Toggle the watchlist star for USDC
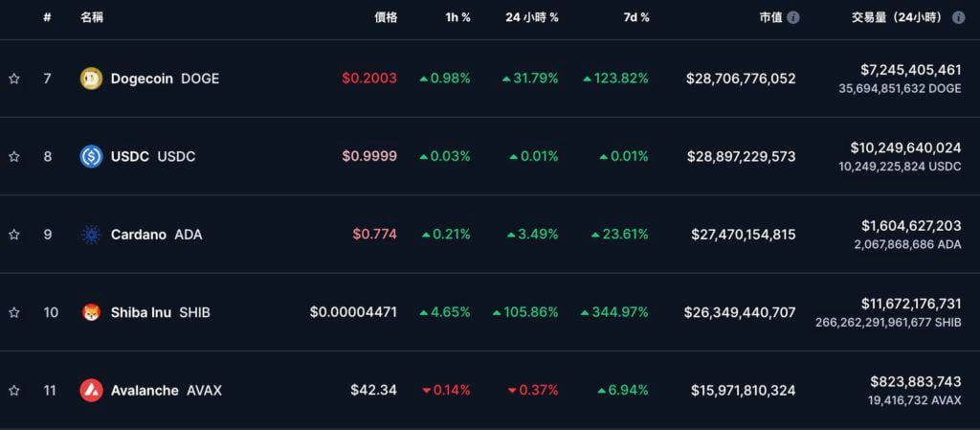 coord(13,156)
